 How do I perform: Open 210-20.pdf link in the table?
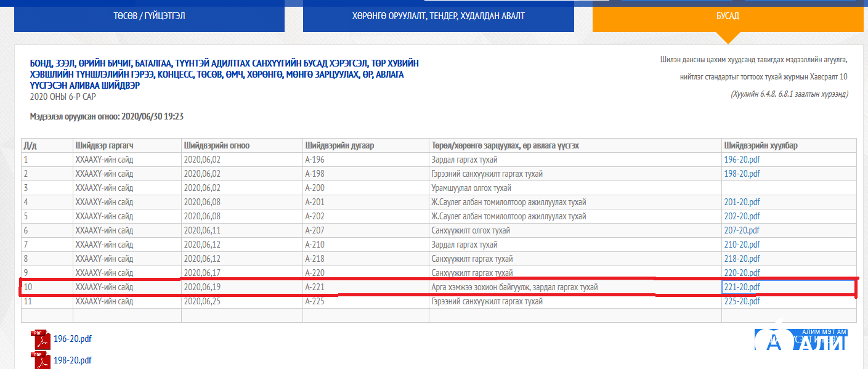[x=742, y=245]
